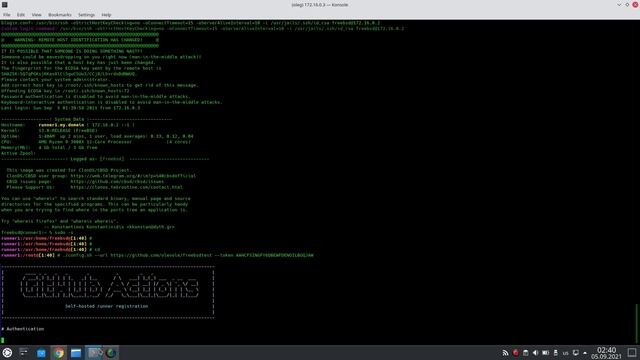Open the green circular app in taskbar
The image size is (640, 360).
click(111, 353)
